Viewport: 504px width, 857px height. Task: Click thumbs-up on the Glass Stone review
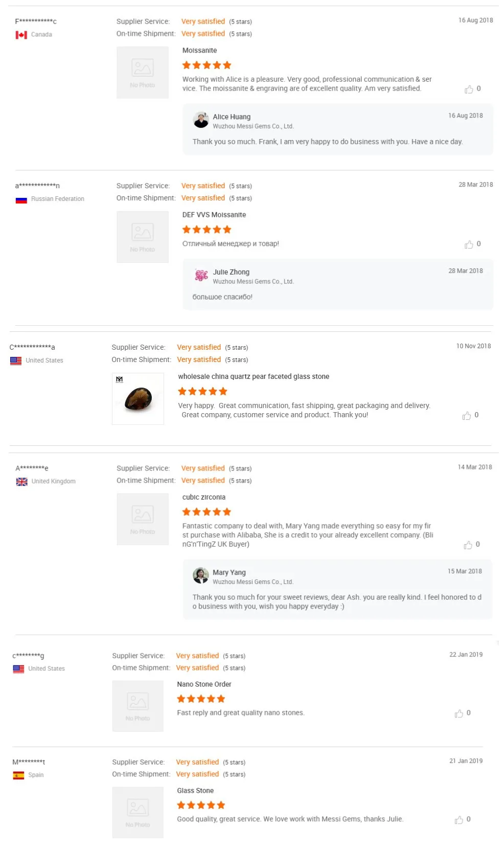459,820
